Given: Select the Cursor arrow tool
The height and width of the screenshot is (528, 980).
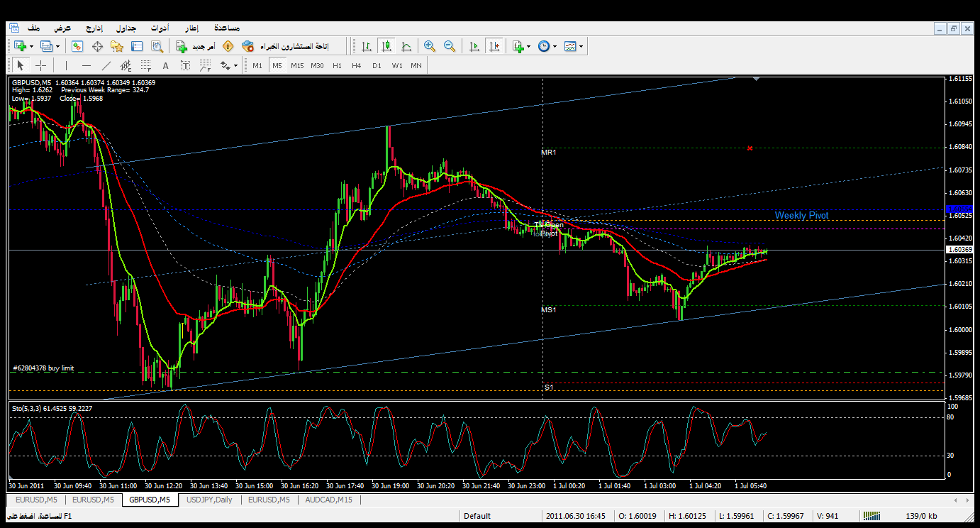Looking at the screenshot, I should pyautogui.click(x=20, y=65).
